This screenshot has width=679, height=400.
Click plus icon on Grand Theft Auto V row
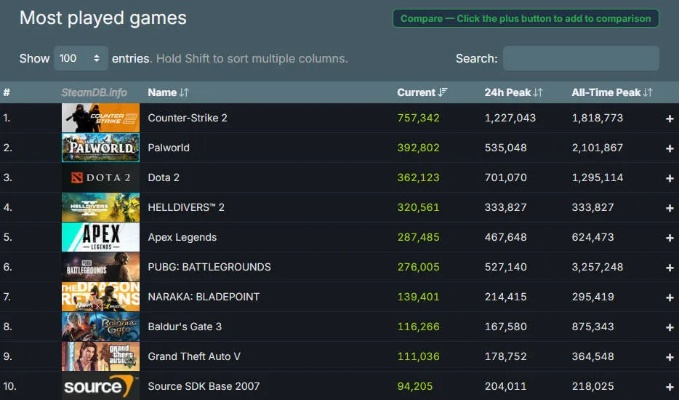point(670,357)
